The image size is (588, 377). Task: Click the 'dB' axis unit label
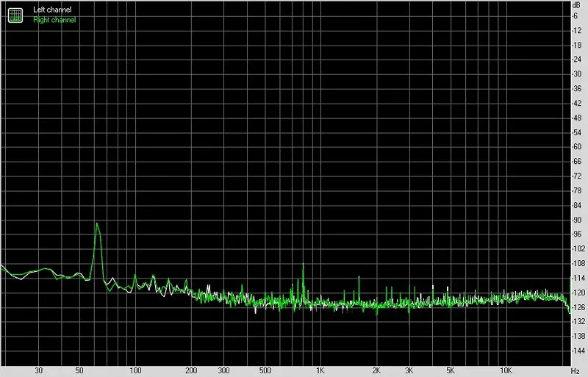[x=576, y=5]
